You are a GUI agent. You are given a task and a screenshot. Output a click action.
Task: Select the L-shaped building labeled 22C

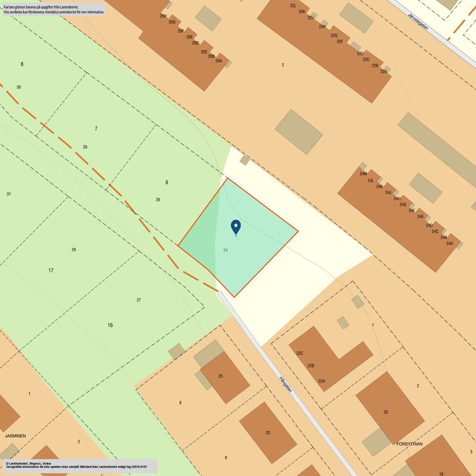[x=300, y=353]
